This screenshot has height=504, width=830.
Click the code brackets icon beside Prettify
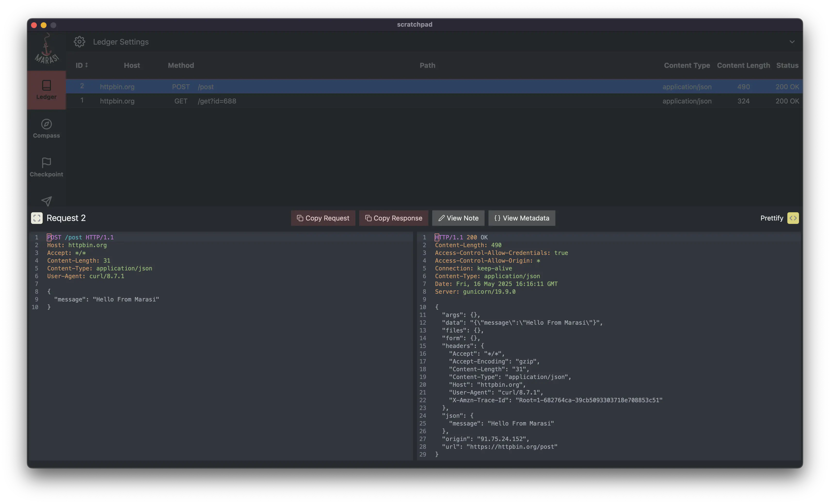point(793,218)
